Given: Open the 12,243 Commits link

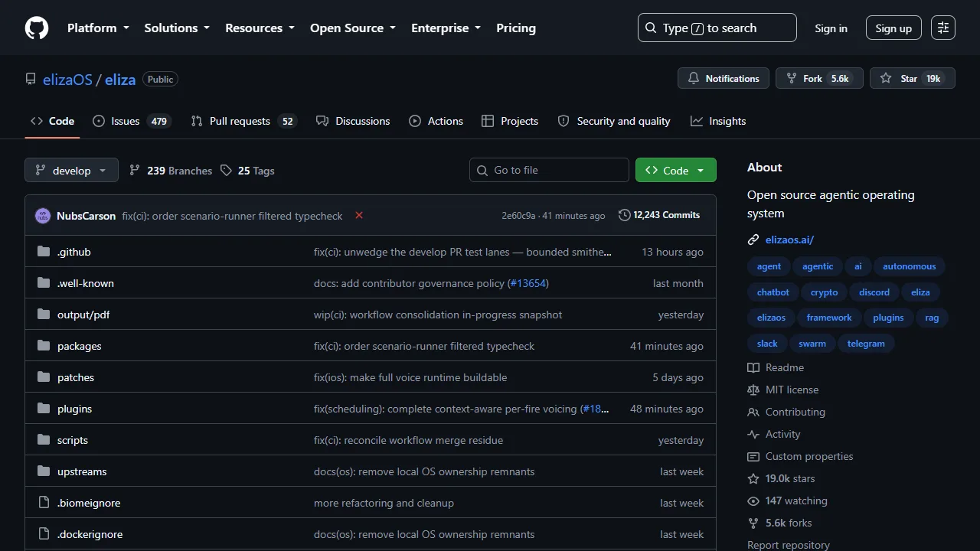Looking at the screenshot, I should click(659, 215).
